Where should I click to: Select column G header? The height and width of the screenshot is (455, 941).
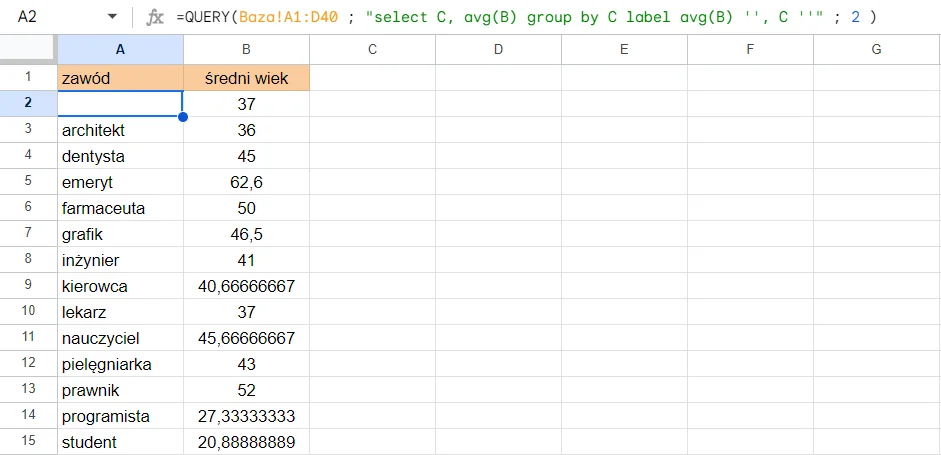pos(876,50)
